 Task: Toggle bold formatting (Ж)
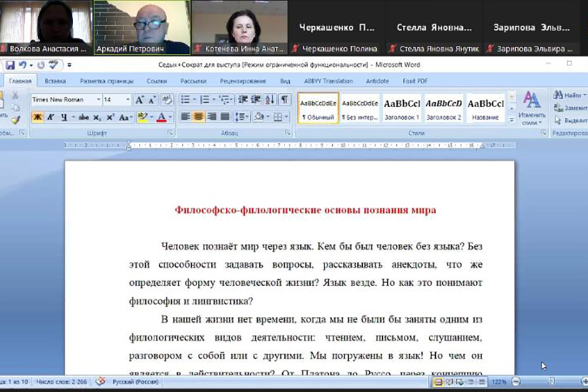pos(37,117)
